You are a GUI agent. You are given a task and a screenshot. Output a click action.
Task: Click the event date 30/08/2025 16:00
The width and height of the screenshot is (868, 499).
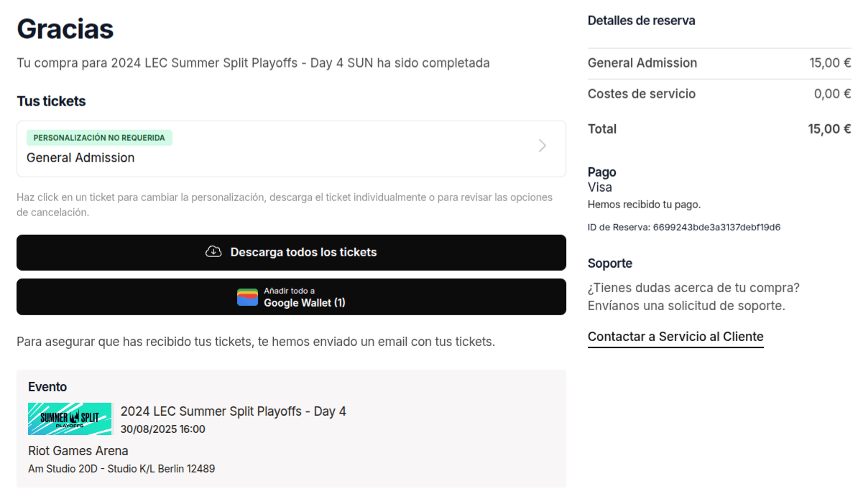point(163,429)
